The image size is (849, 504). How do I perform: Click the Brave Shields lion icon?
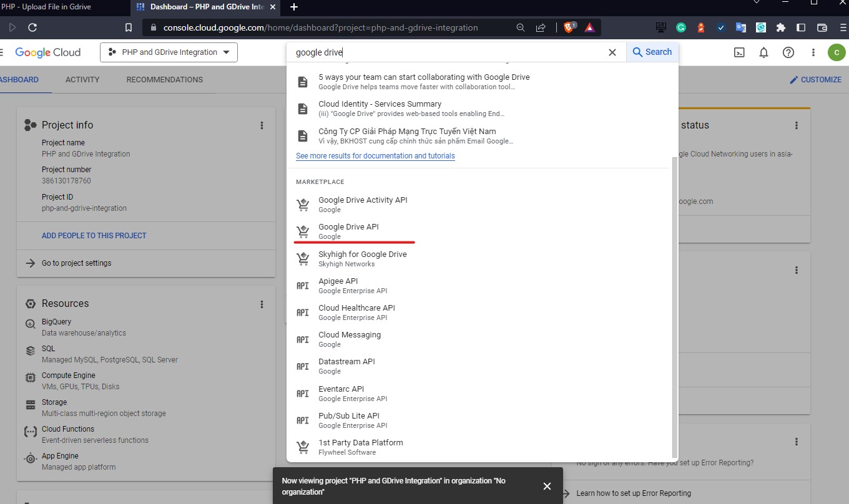coord(569,27)
